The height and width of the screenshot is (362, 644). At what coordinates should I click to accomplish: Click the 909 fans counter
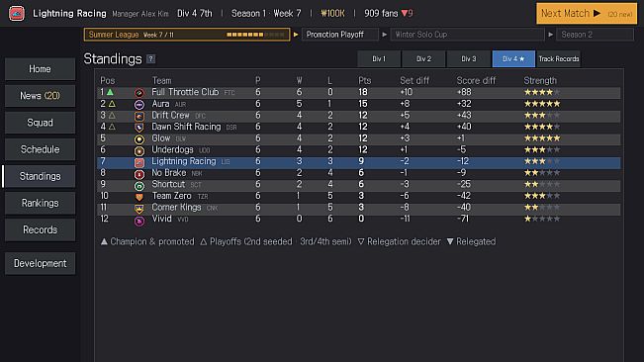pos(381,13)
